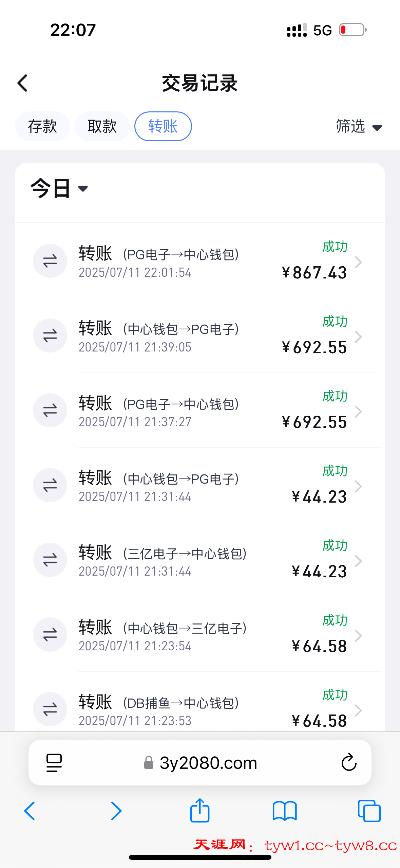Screen dimensions: 400x868
Task: Open the 筛选 filter dropdown
Action: coord(359,127)
